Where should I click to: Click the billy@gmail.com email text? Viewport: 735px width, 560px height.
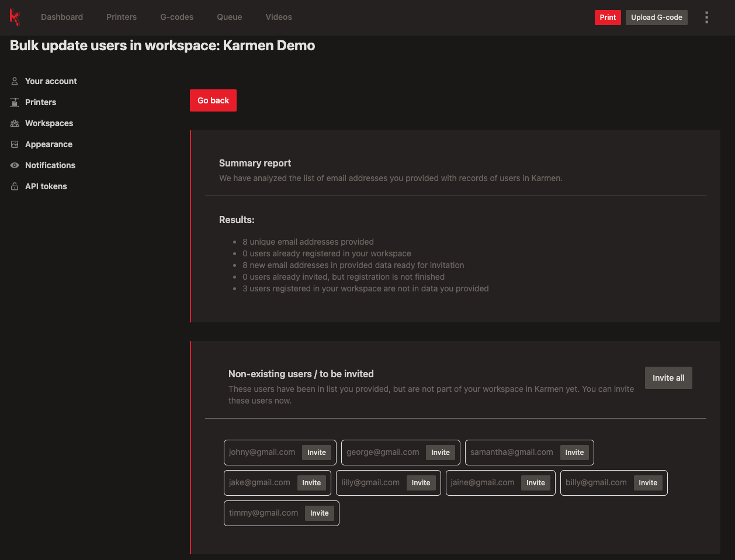point(596,482)
